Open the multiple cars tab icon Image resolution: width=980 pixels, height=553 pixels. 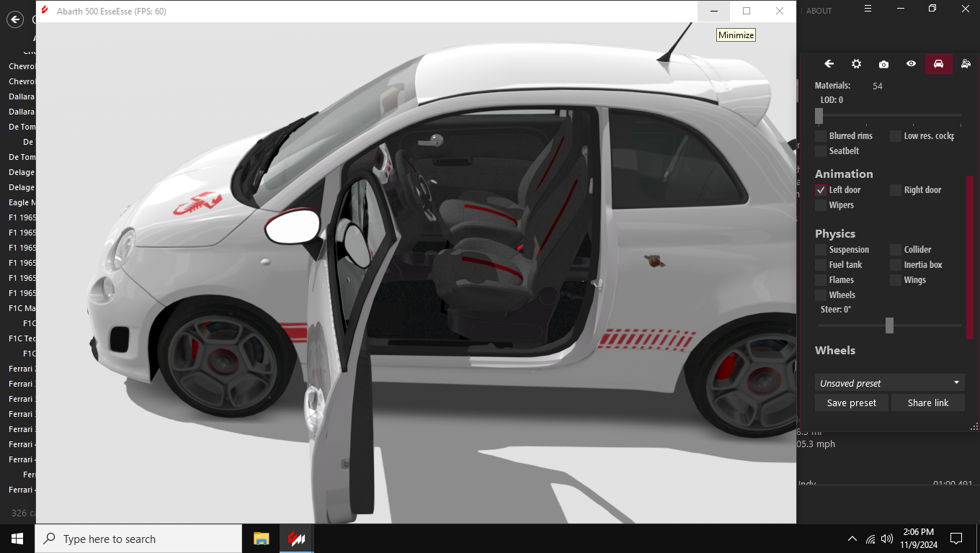pos(966,64)
